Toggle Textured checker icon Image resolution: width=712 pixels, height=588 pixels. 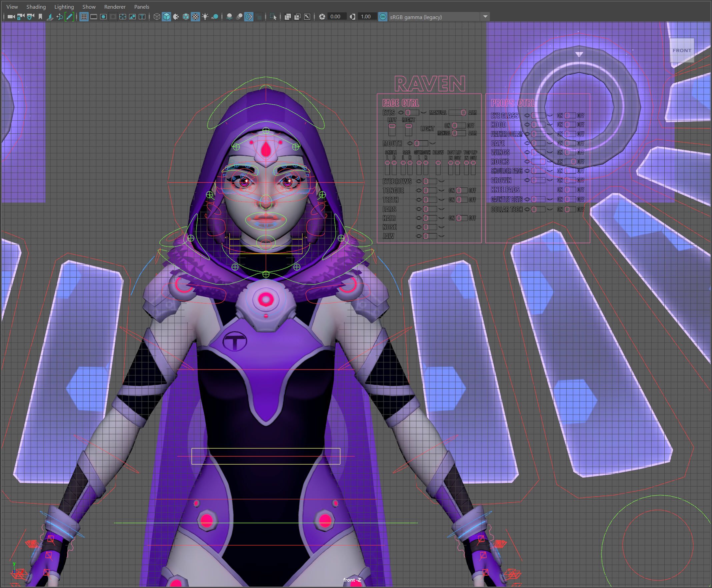[x=195, y=17]
